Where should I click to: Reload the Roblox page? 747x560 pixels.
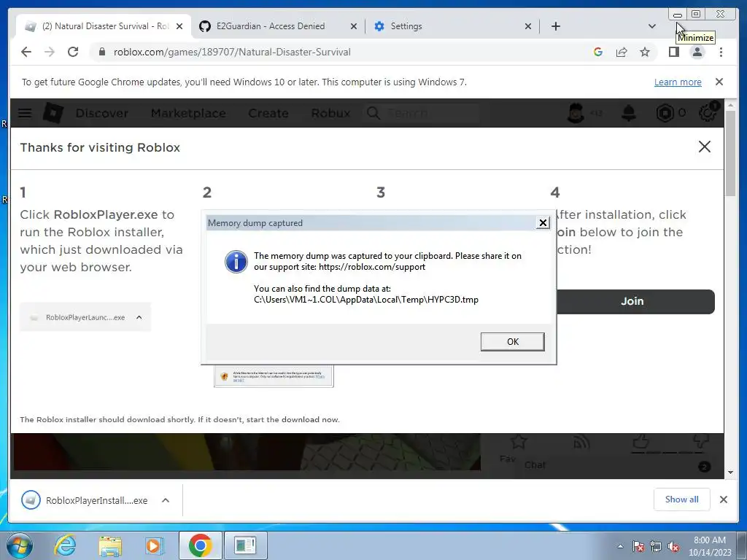pyautogui.click(x=73, y=52)
